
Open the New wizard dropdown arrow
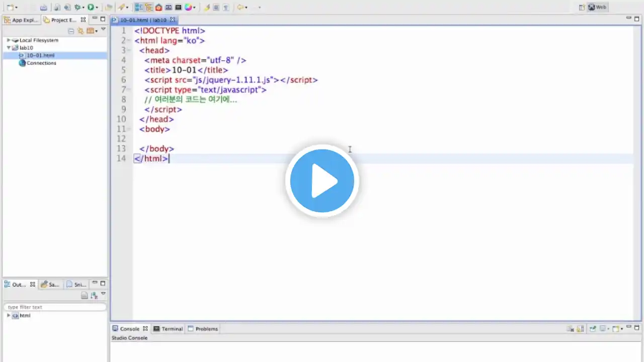click(16, 8)
